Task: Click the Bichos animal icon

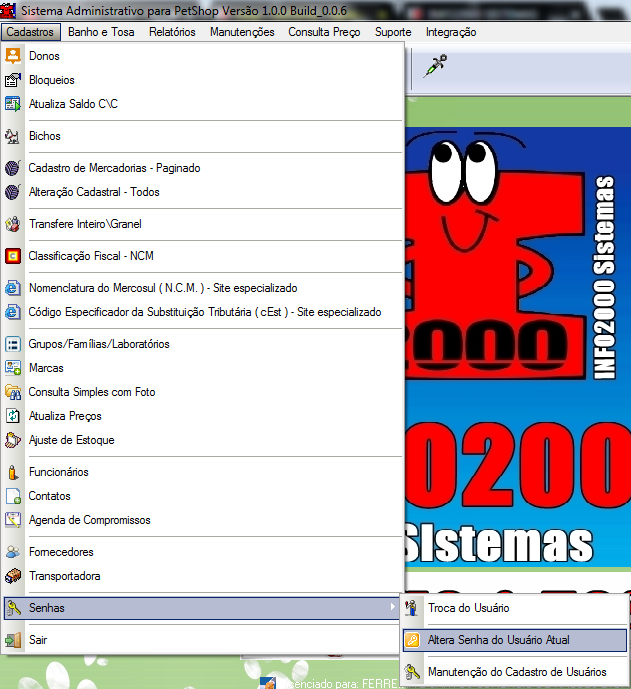Action: (x=13, y=136)
